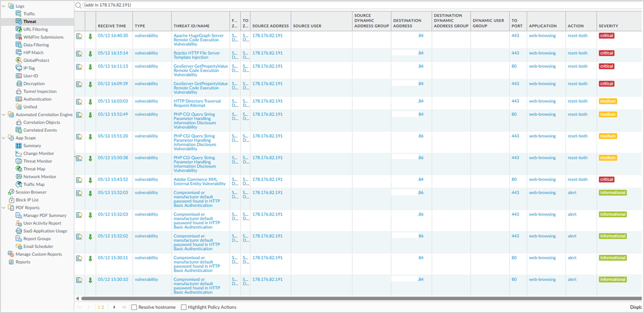
Task: Open the Threat Map view
Action: (x=34, y=169)
